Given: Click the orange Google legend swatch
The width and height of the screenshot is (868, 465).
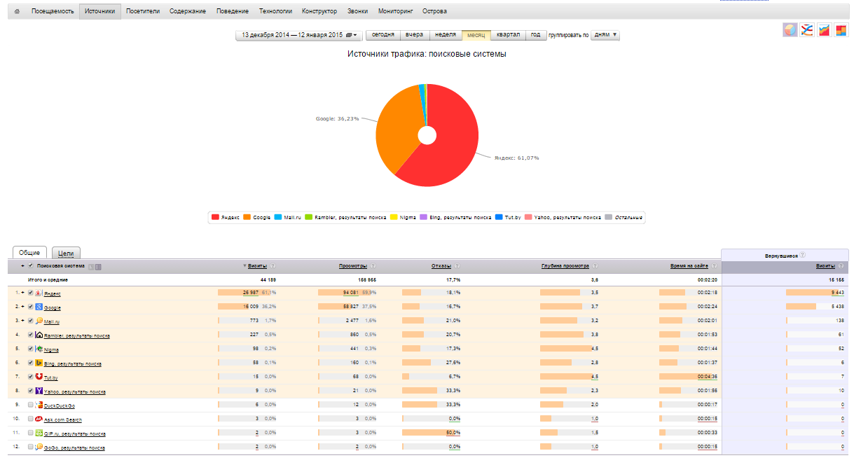Looking at the screenshot, I should point(247,218).
